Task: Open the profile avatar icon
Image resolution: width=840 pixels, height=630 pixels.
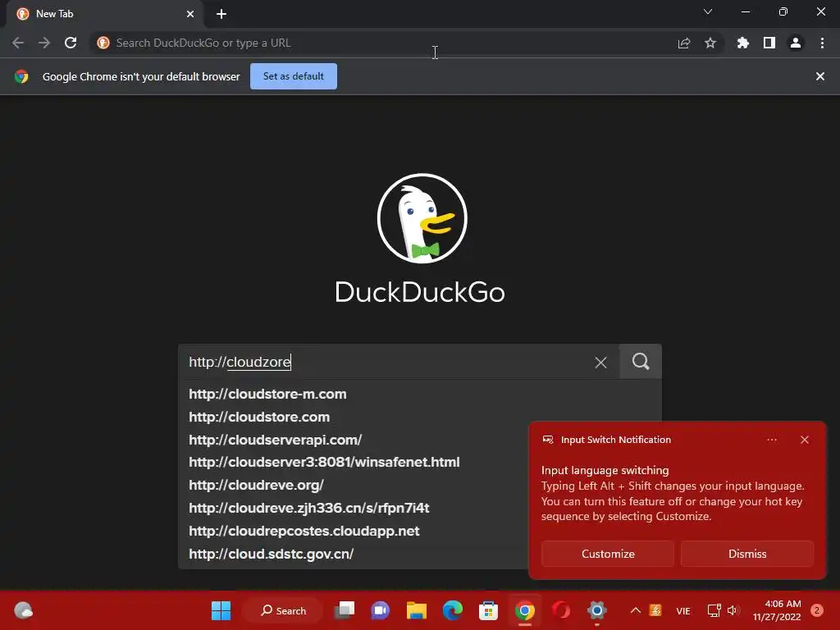Action: (x=796, y=43)
